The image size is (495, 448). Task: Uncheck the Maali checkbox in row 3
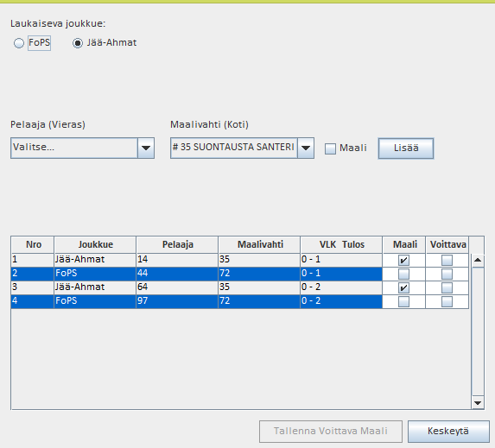[403, 287]
